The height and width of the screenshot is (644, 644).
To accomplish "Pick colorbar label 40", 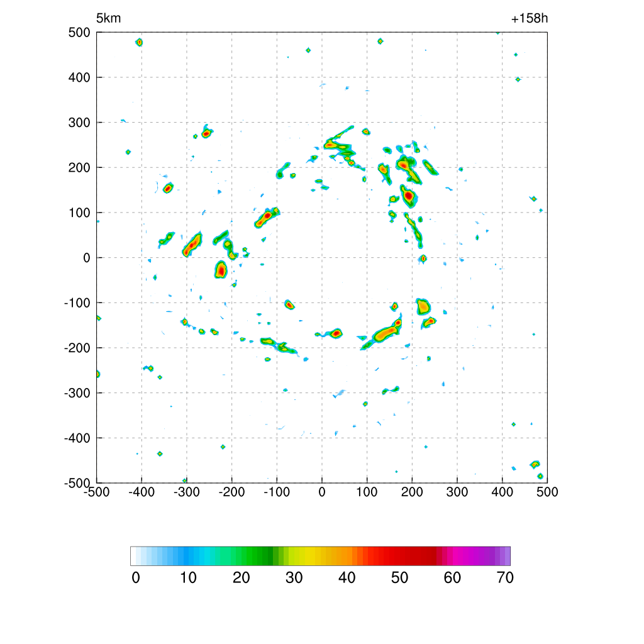I will [x=347, y=578].
